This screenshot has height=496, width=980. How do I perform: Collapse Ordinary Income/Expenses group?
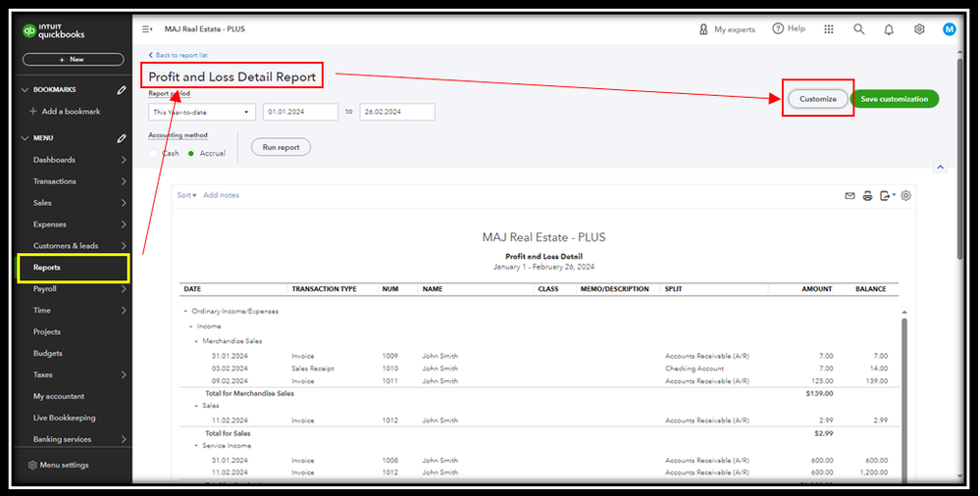pos(185,311)
